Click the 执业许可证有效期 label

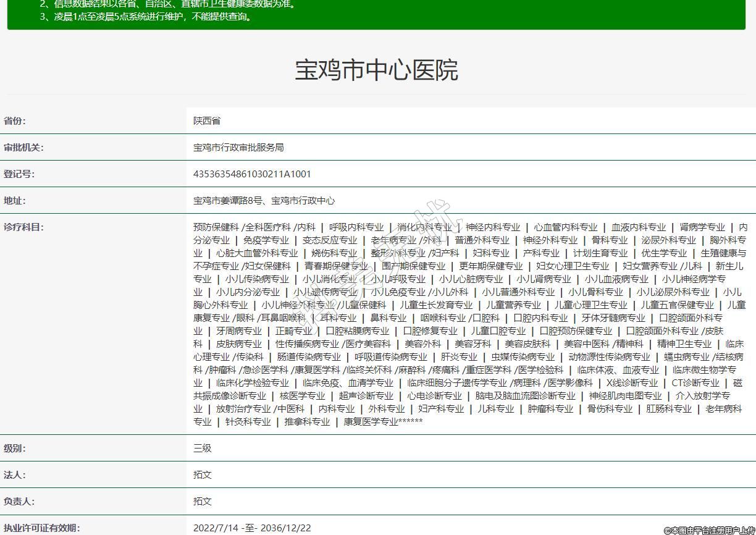coord(42,528)
